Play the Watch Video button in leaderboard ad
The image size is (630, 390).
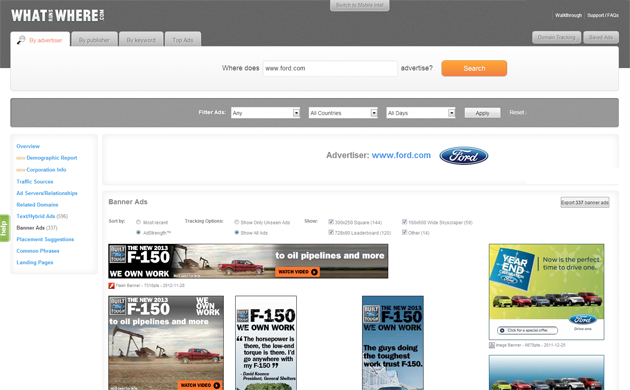click(x=297, y=272)
